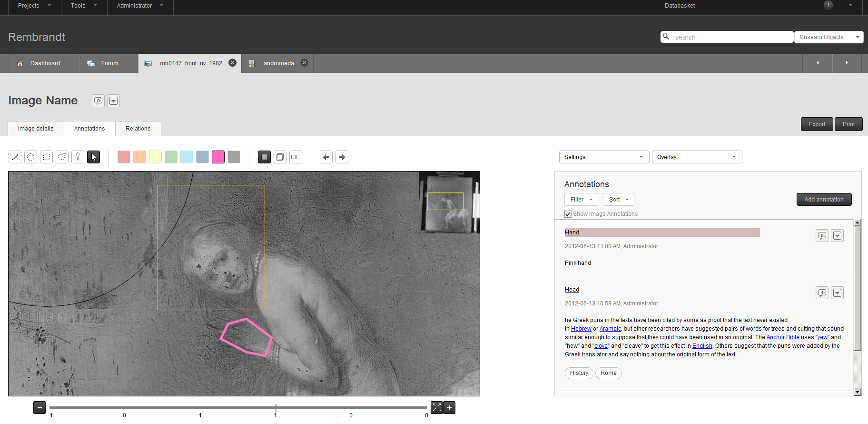
Task: Select the circle annotation tool
Action: point(31,157)
